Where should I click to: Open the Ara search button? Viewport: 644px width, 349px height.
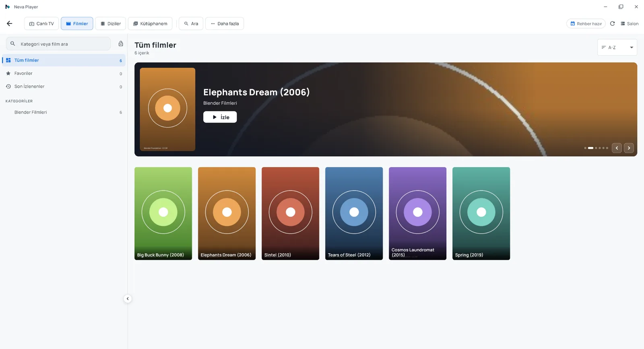pyautogui.click(x=191, y=23)
